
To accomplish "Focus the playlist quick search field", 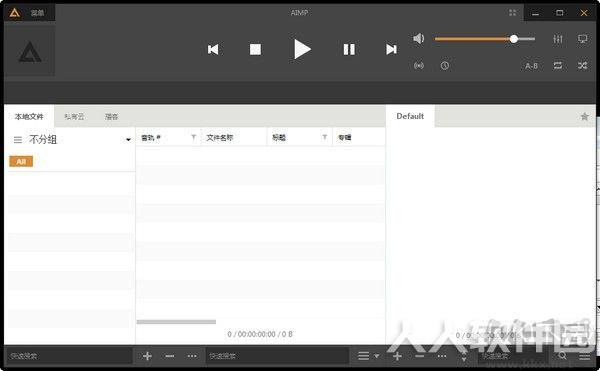I will [x=514, y=356].
